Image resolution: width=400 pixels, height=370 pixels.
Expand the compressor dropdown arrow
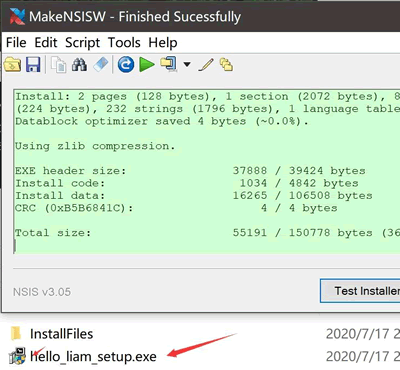[187, 64]
